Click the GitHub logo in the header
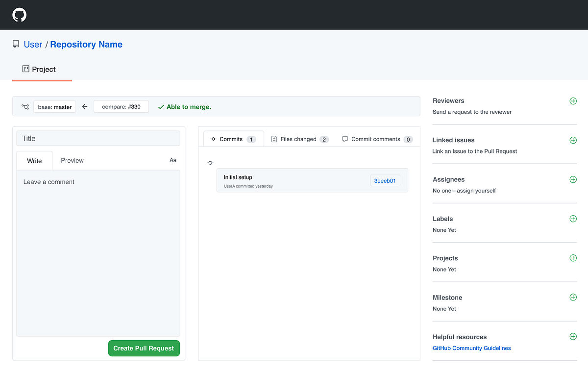Image resolution: width=588 pixels, height=373 pixels. [19, 15]
